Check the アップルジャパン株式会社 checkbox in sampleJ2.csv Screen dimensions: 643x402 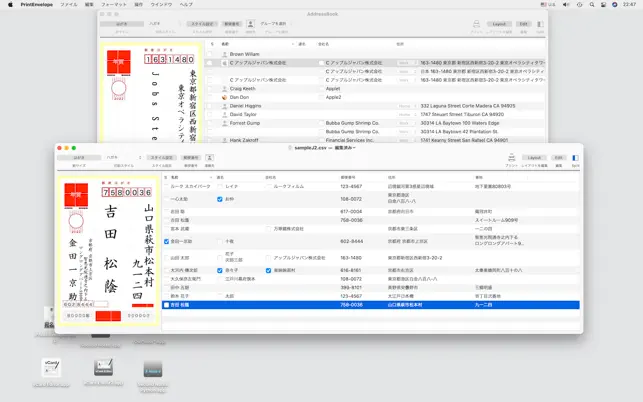tap(268, 258)
